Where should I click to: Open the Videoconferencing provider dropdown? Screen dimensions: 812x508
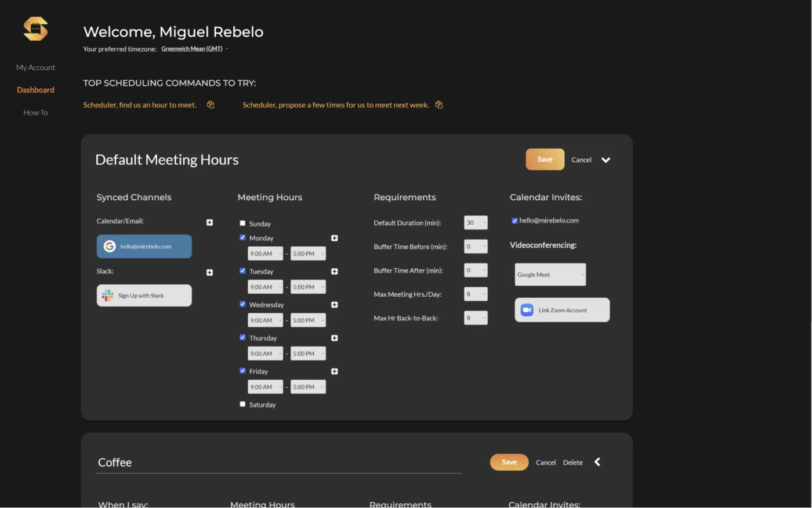(549, 274)
